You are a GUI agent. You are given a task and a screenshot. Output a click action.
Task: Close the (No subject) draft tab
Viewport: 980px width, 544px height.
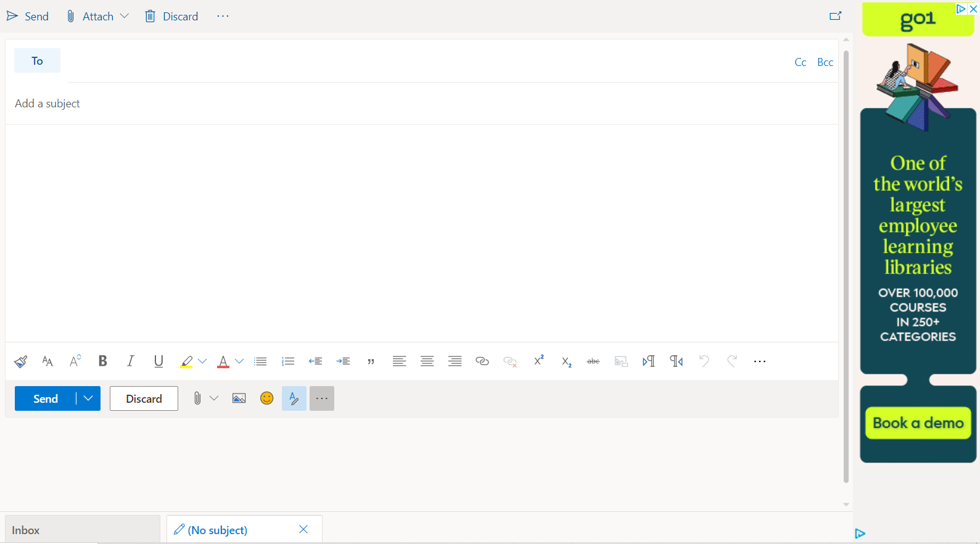click(x=303, y=529)
